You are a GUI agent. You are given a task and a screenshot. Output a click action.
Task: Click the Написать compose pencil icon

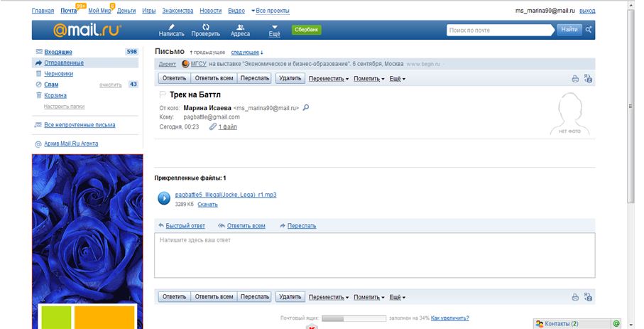pyautogui.click(x=171, y=26)
